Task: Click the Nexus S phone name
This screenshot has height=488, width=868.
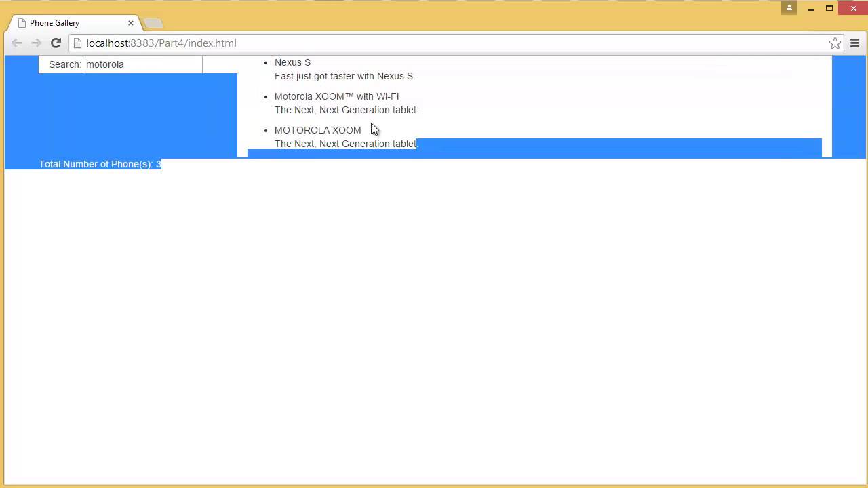Action: click(x=292, y=62)
